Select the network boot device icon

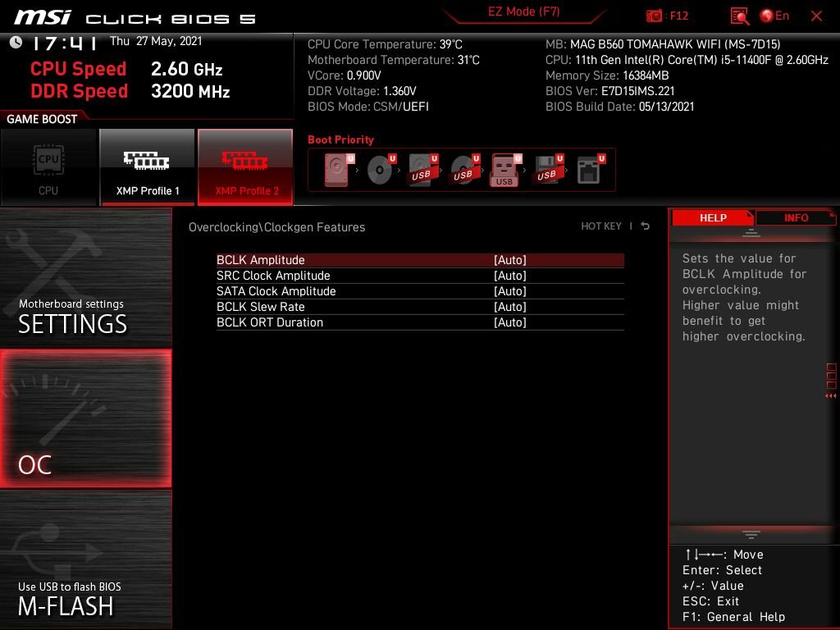(x=590, y=170)
